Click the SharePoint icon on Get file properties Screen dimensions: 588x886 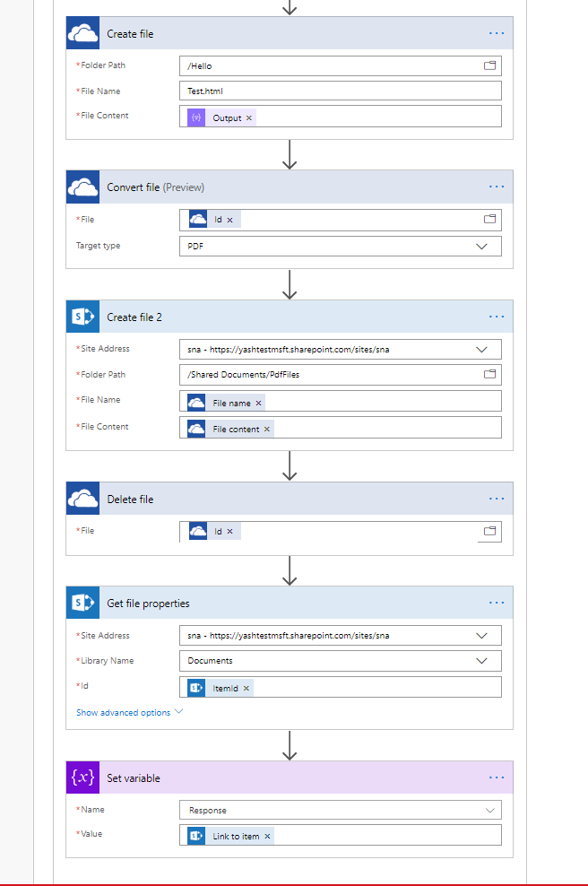[x=83, y=603]
